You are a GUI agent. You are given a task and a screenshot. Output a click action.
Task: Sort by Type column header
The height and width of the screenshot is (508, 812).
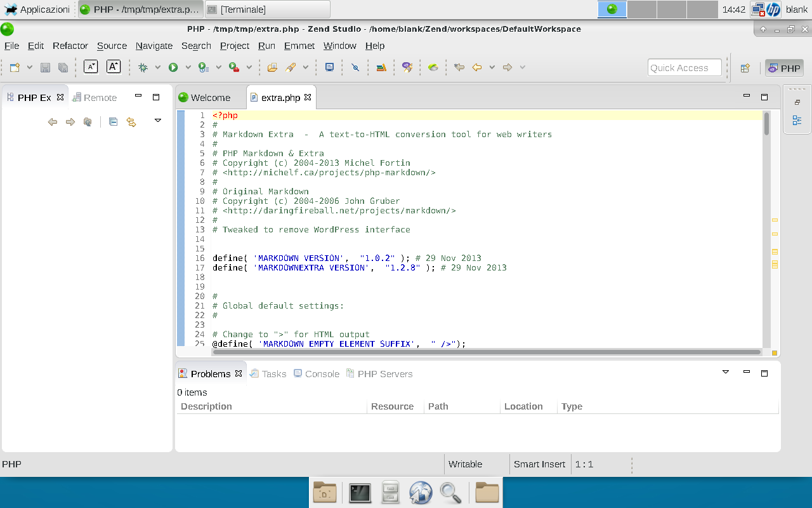[668, 406]
